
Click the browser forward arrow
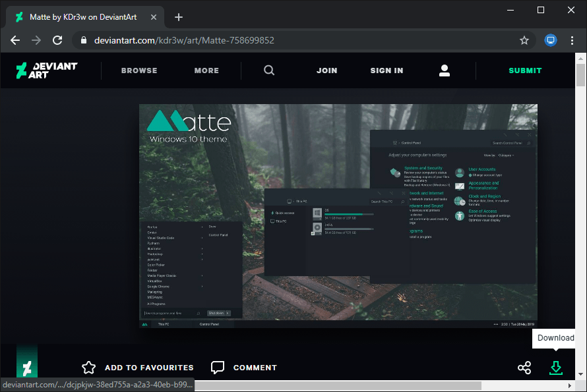[x=36, y=40]
